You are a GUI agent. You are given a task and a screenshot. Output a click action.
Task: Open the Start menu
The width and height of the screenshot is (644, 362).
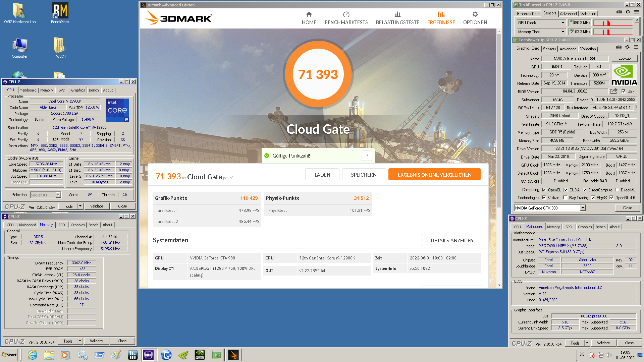(x=9, y=355)
